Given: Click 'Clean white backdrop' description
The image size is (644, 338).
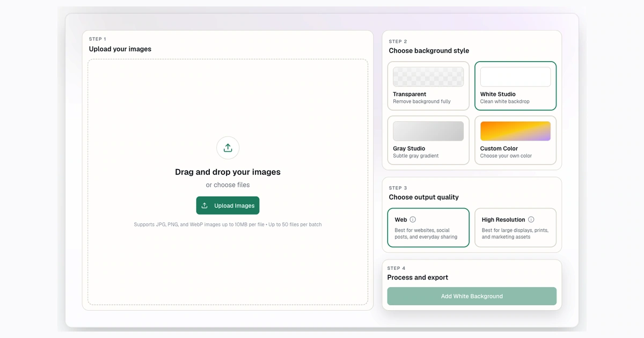Looking at the screenshot, I should (x=505, y=101).
